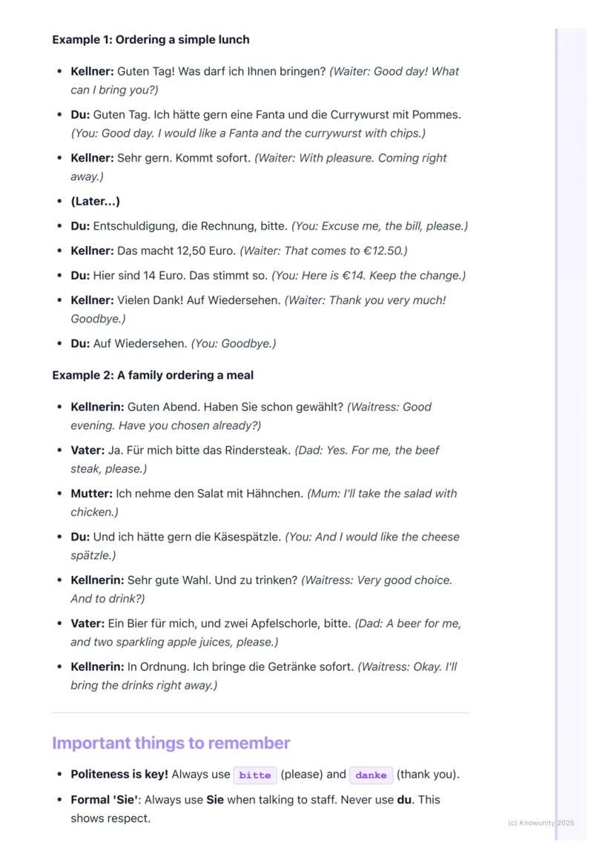
Task: Click the "Example 2: A family ordering a meal" heading
Action: (x=153, y=375)
